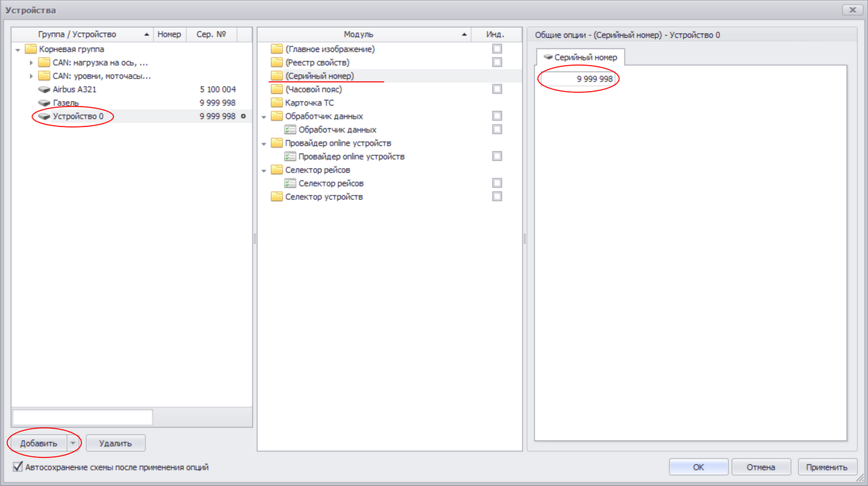Viewport: 868px width, 486px height.
Task: Collapse the Корневая группа tree node
Action: (18, 50)
